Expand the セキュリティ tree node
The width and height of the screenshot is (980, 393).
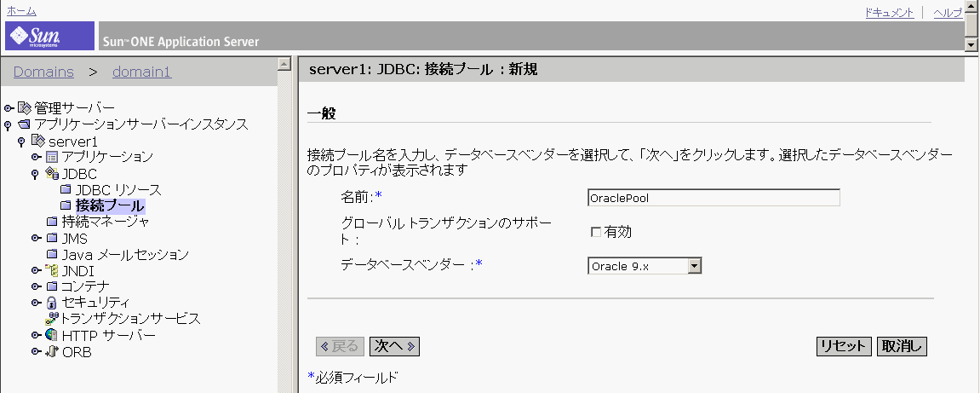pos(37,303)
